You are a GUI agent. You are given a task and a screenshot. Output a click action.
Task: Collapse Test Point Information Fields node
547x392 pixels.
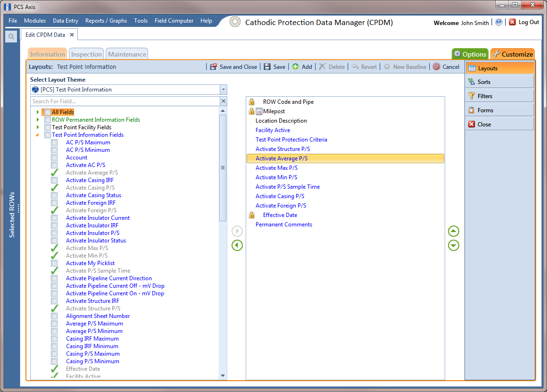coord(37,135)
